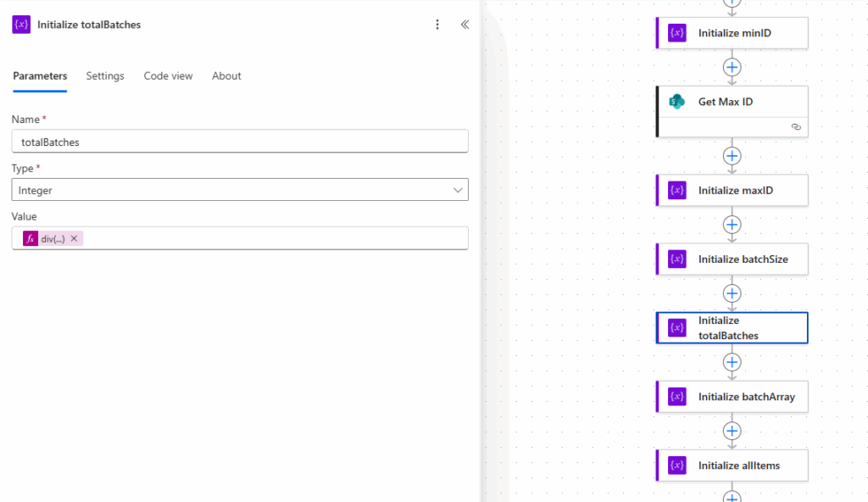
Task: Collapse the Initialize totalBatches side panel
Action: (x=465, y=25)
